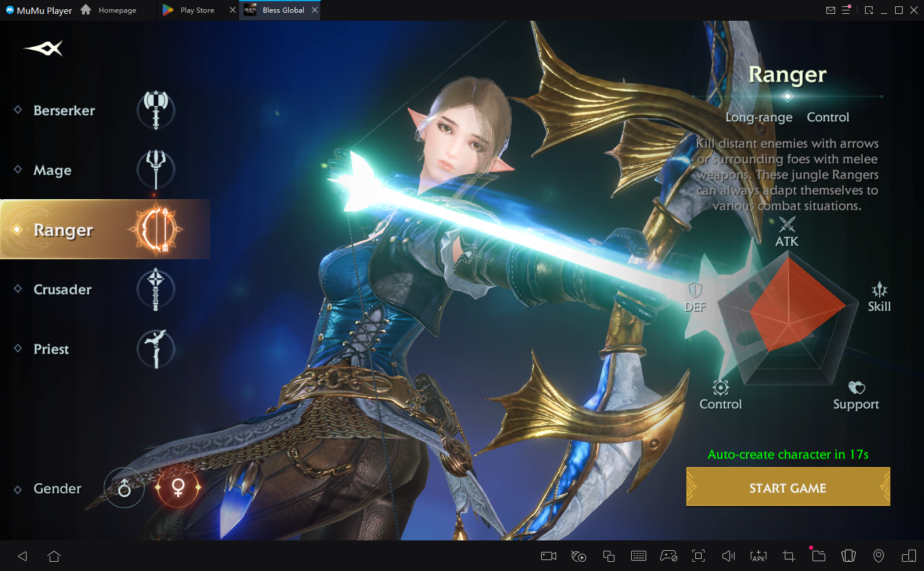Screen dimensions: 924x571
Task: Open the MuMu Player hamburger menu
Action: tap(846, 10)
